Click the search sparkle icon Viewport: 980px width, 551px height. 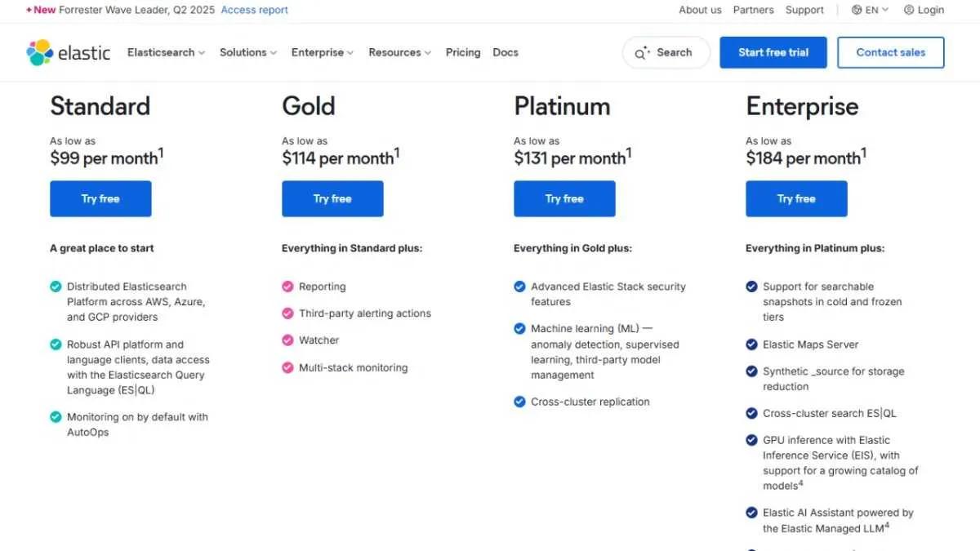643,52
